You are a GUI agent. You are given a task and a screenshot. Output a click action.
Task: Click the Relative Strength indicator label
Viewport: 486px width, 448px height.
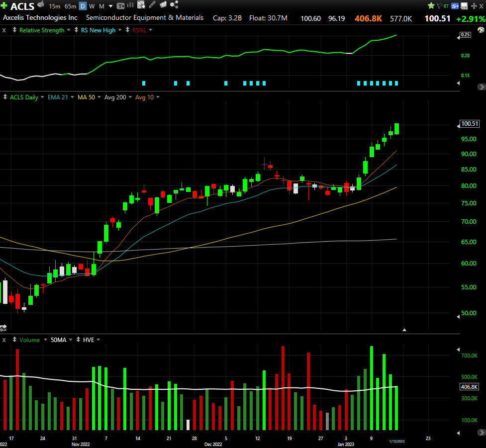(x=42, y=30)
